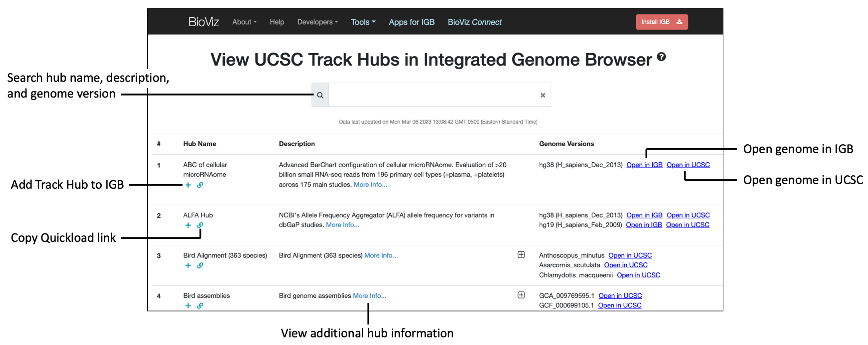This screenshot has width=868, height=345.
Task: Copy Quickload link for Bird assemblies
Action: coord(200,306)
